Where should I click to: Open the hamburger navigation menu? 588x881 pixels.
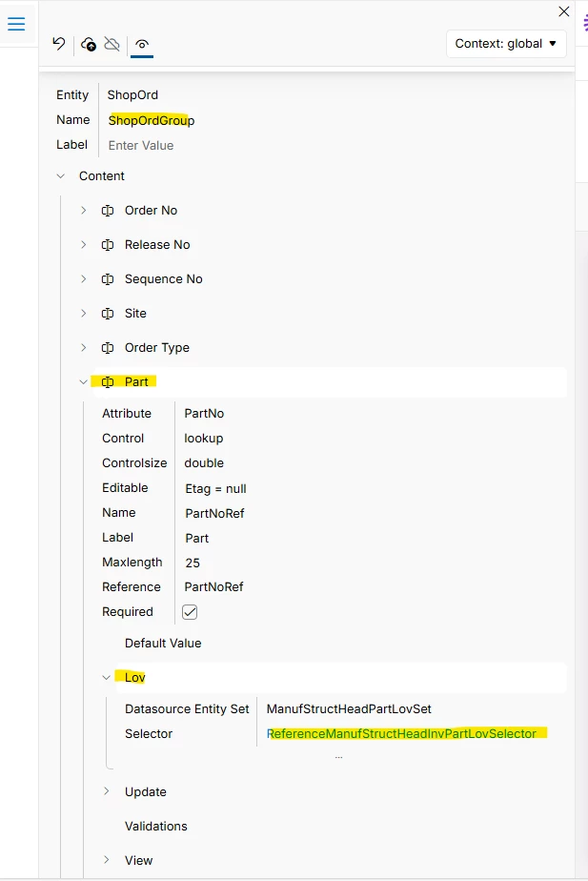(x=15, y=24)
